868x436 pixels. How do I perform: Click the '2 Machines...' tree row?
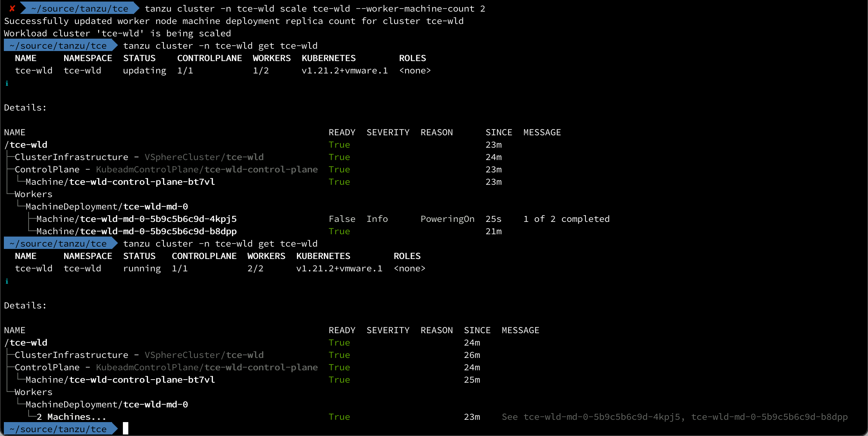pos(71,417)
